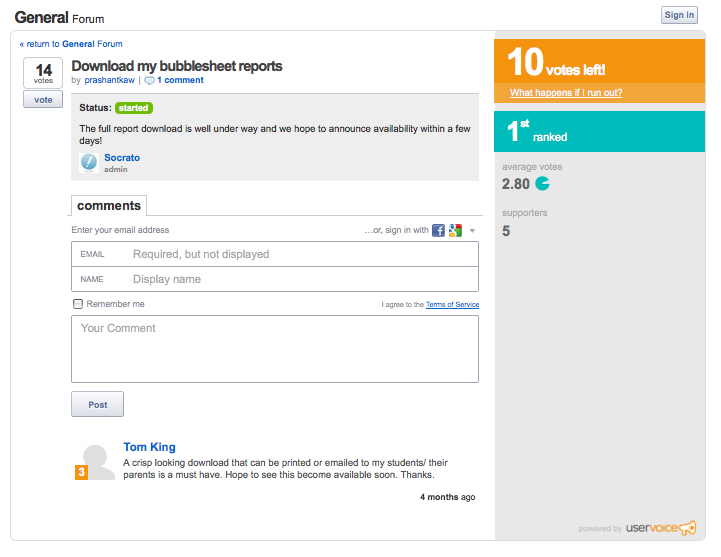The height and width of the screenshot is (557, 721).
Task: Click into the Your Comment text area
Action: (x=275, y=349)
